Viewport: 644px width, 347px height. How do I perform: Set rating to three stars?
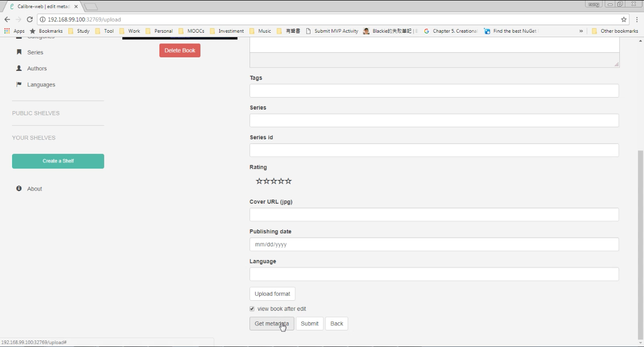pyautogui.click(x=274, y=181)
